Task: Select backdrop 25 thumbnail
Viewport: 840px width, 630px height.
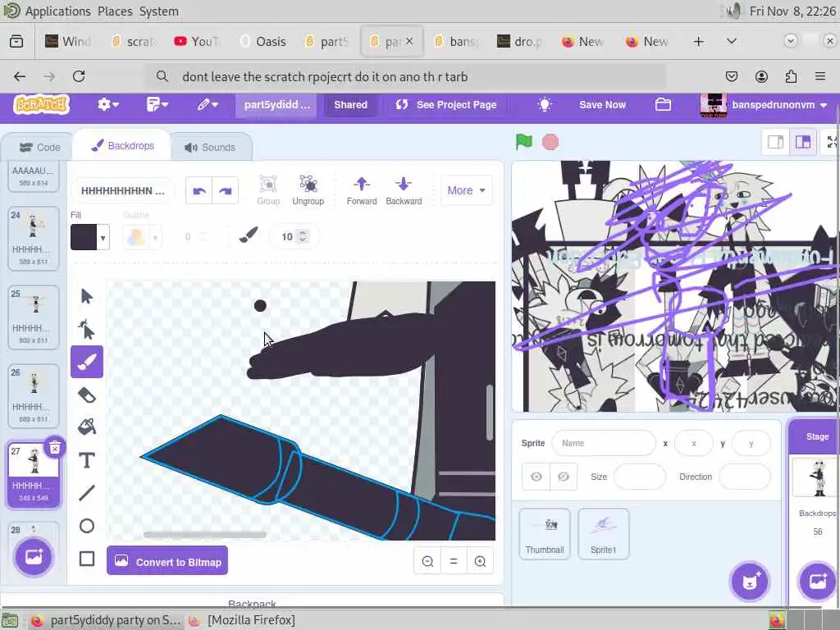Action: pyautogui.click(x=33, y=317)
